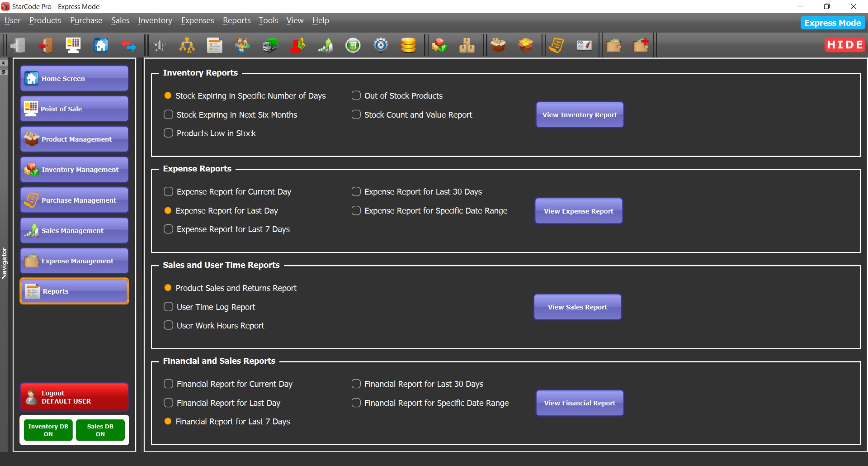Click the View Sales Report button

pos(577,307)
